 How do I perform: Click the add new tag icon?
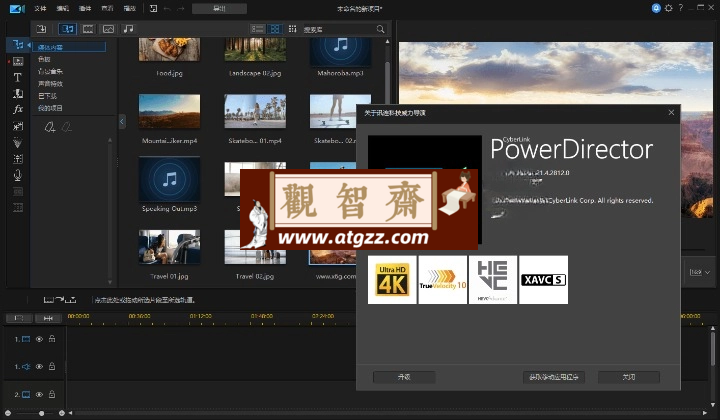tap(50, 127)
